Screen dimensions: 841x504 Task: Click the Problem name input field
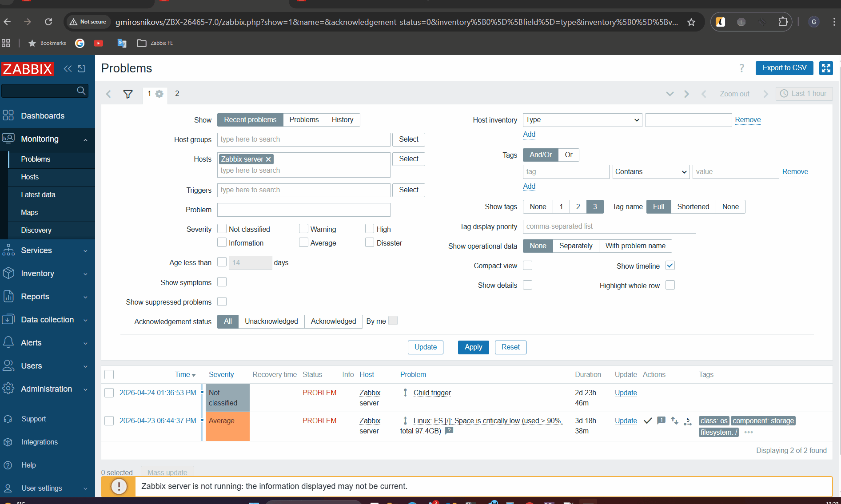coord(303,210)
